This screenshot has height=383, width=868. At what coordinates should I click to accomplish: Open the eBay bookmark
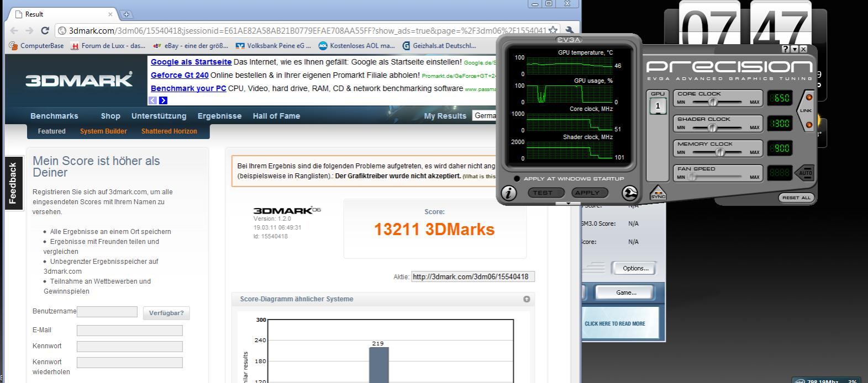(x=191, y=46)
